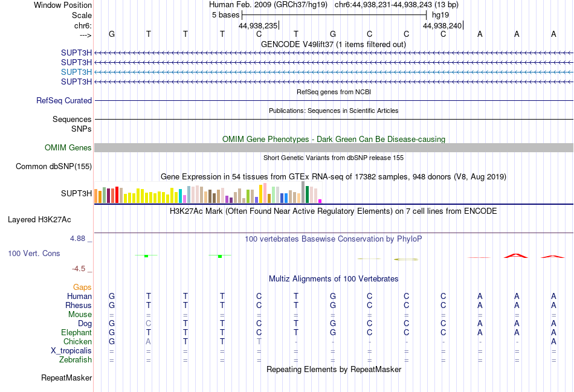Open the OMIM Gene Phenotypes track title
This screenshot has width=574, height=392.
click(334, 139)
